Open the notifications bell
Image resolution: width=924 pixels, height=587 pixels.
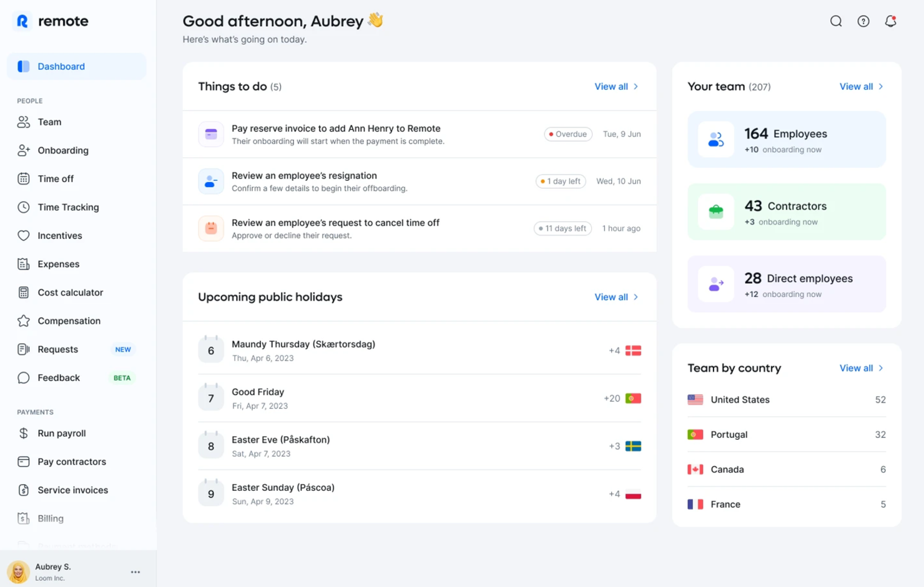click(x=890, y=21)
